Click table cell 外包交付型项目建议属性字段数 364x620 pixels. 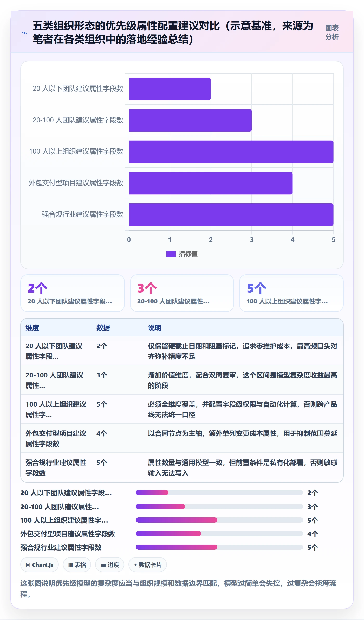(x=56, y=439)
